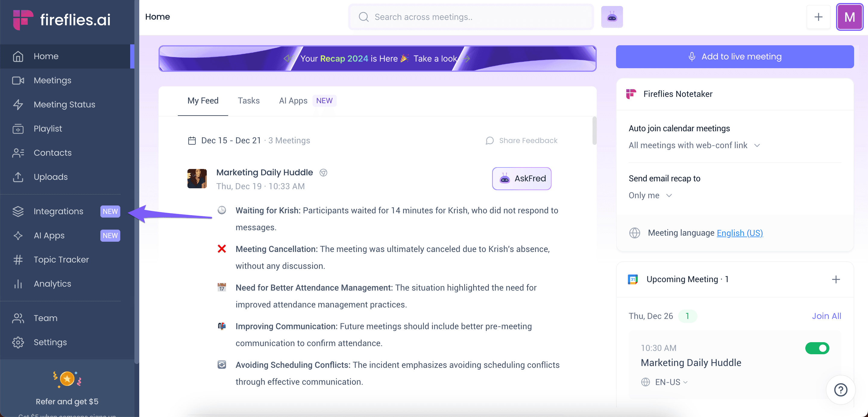The width and height of the screenshot is (868, 417).
Task: Switch to the My Feed tab
Action: pyautogui.click(x=203, y=100)
